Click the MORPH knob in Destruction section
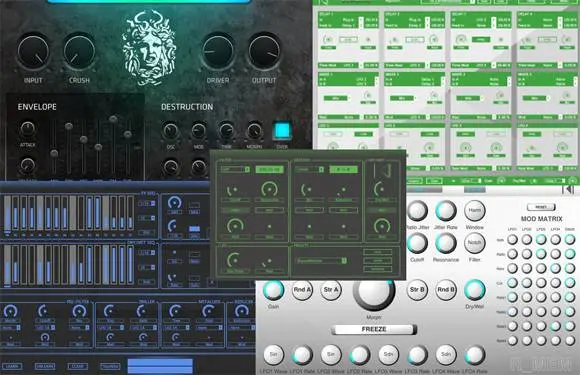580x375 pixels. [254, 131]
